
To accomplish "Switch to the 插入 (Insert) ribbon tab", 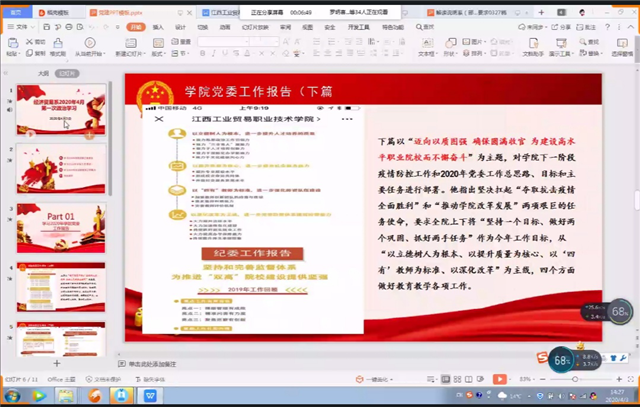I will click(x=157, y=28).
